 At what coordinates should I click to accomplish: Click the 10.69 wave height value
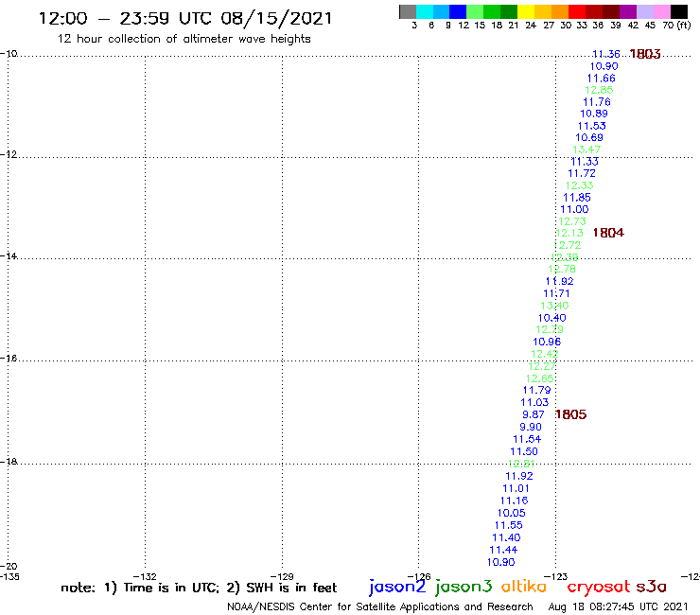[588, 137]
